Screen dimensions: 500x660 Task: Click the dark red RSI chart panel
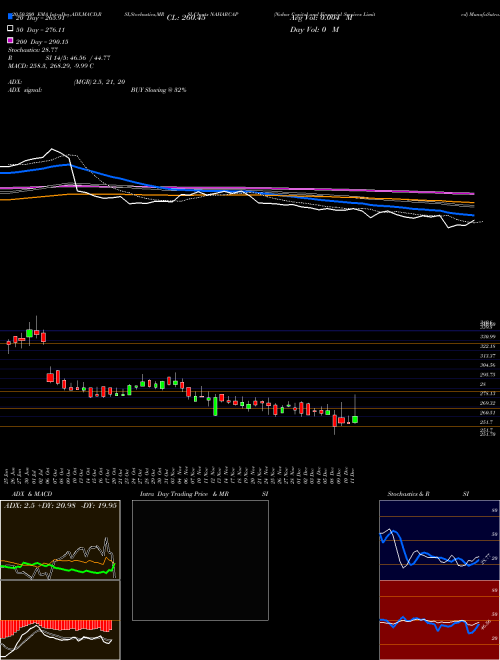(x=439, y=620)
